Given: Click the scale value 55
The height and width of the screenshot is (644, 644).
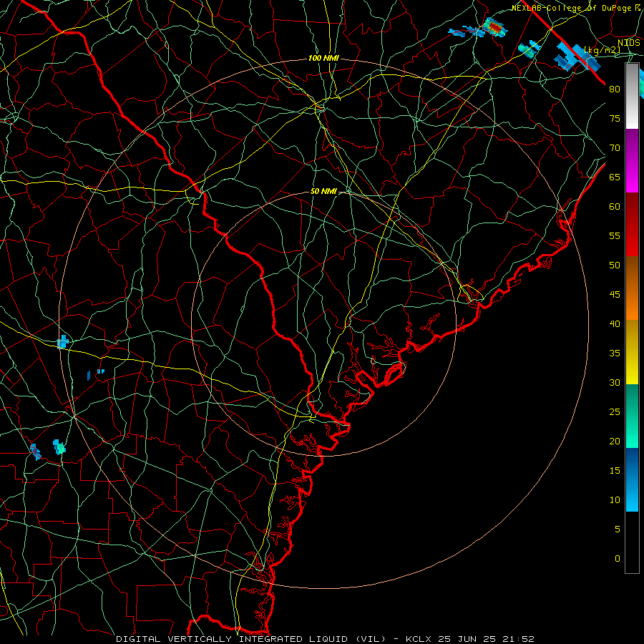Looking at the screenshot, I should pos(615,235).
